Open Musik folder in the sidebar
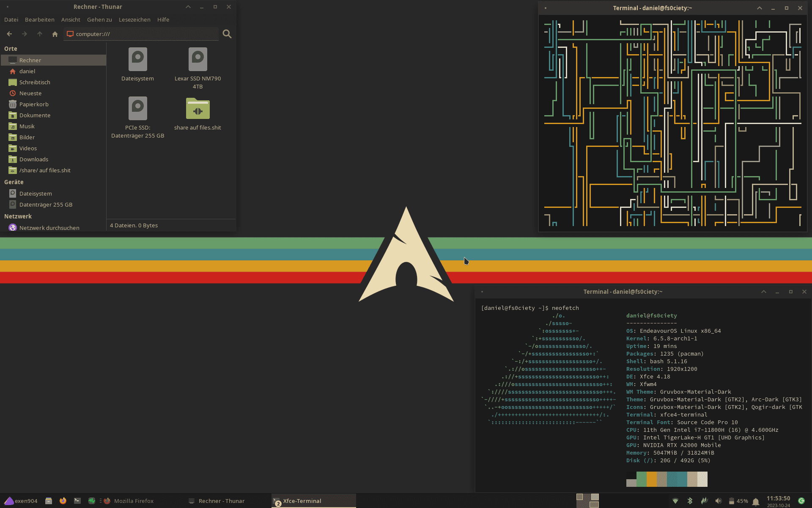 click(53, 126)
